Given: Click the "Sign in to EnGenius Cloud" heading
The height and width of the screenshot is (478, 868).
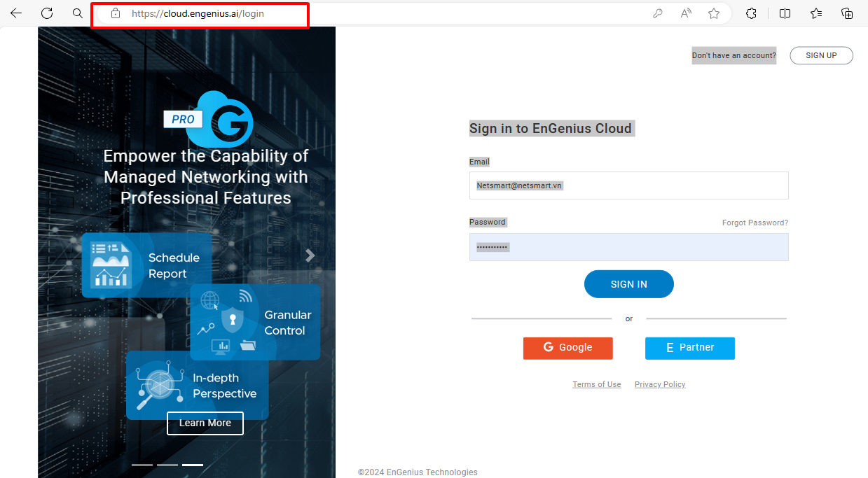Looking at the screenshot, I should coord(551,128).
